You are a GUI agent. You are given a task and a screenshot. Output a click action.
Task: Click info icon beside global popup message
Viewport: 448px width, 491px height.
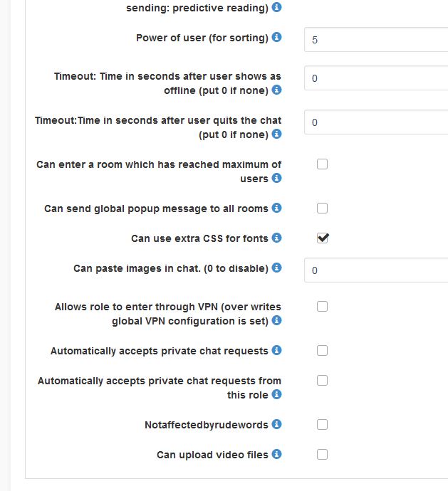click(277, 208)
